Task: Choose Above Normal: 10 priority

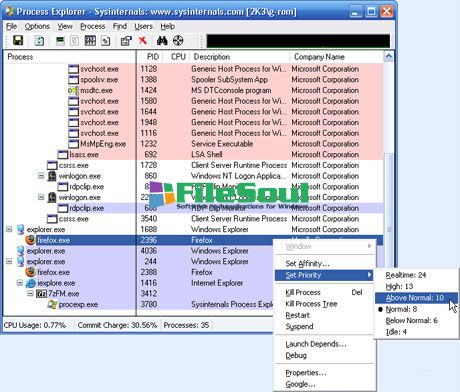Action: pyautogui.click(x=415, y=298)
